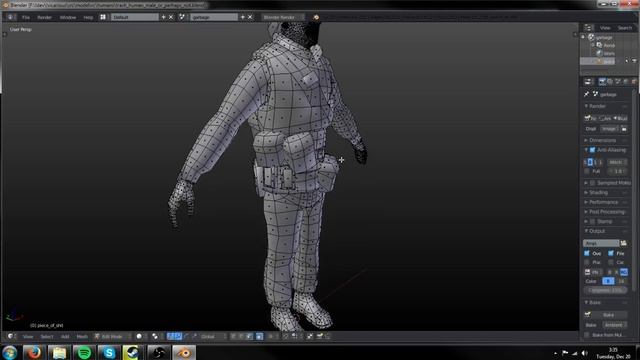Select the World row in outliner
640x360 pixels.
[x=609, y=53]
